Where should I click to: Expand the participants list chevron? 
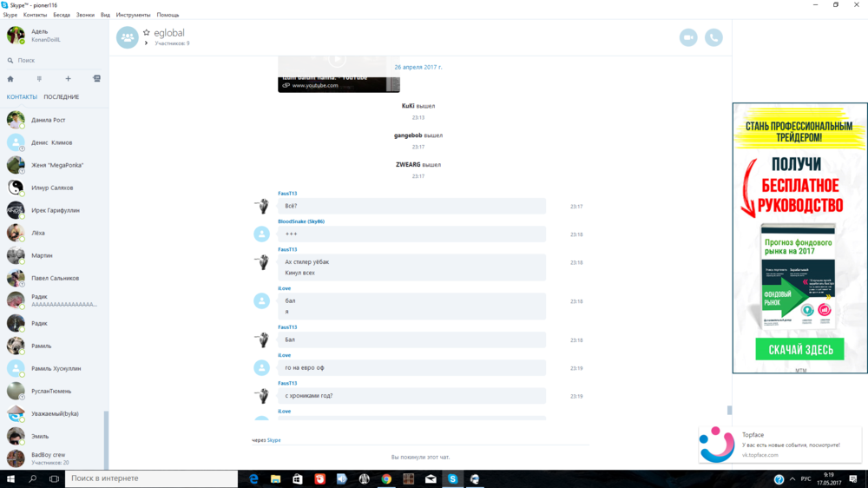(147, 43)
